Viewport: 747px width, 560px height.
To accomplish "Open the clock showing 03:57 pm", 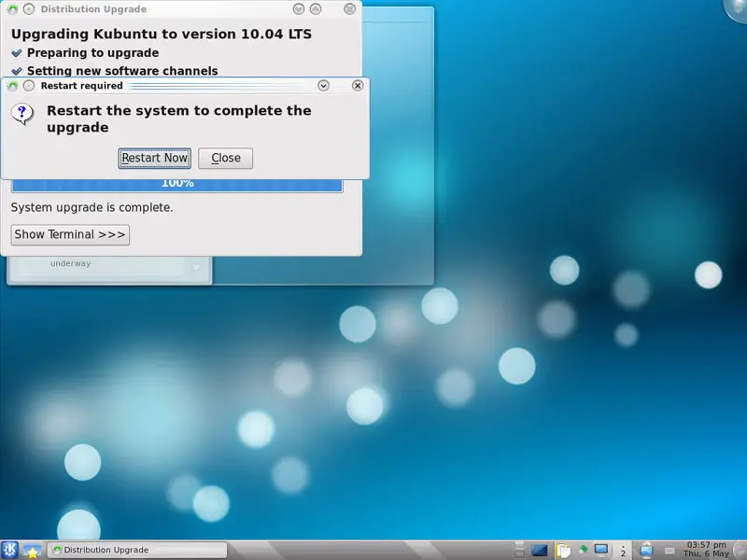I will click(706, 550).
